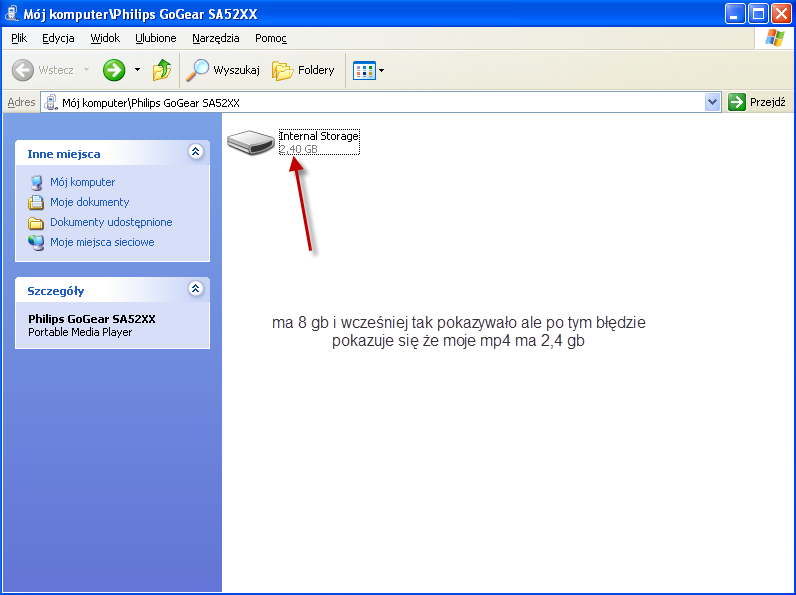The image size is (796, 595).
Task: Select the Internal Storage drive icon
Action: [x=251, y=142]
